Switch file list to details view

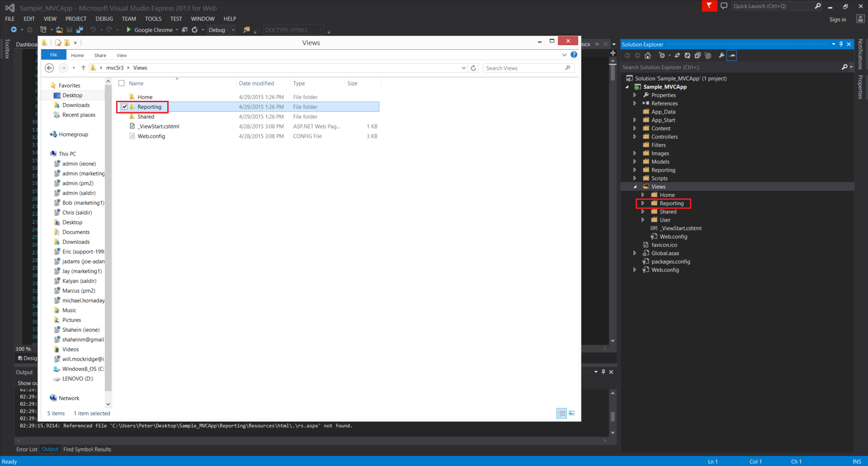561,413
